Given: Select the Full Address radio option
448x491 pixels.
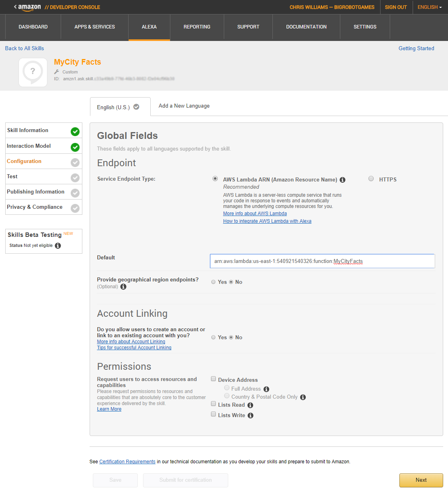Looking at the screenshot, I should (227, 387).
